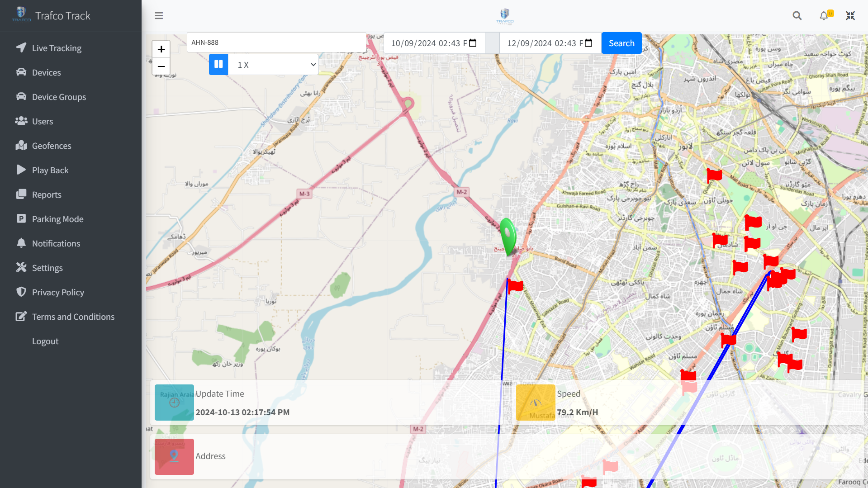868x488 pixels.
Task: Select the Users icon in the sidebar
Action: pyautogui.click(x=21, y=121)
